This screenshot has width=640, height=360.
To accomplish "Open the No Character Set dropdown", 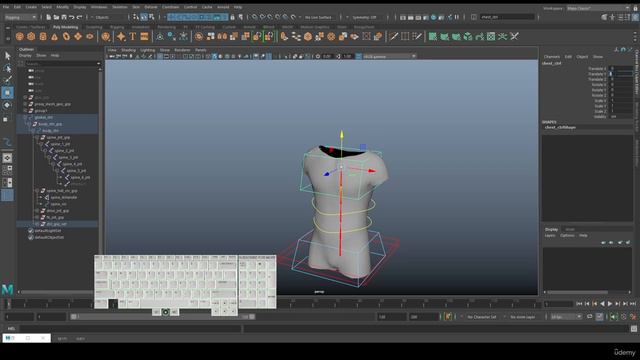I will (x=482, y=317).
